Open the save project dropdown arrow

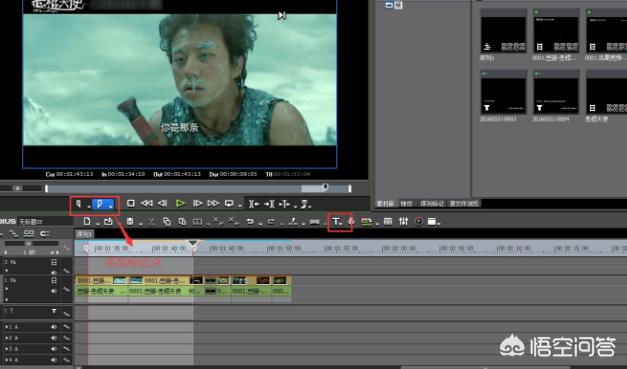140,224
